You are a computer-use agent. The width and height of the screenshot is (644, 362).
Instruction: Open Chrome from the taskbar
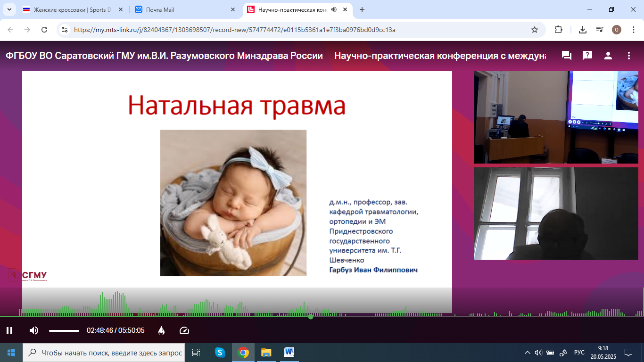[x=243, y=353]
